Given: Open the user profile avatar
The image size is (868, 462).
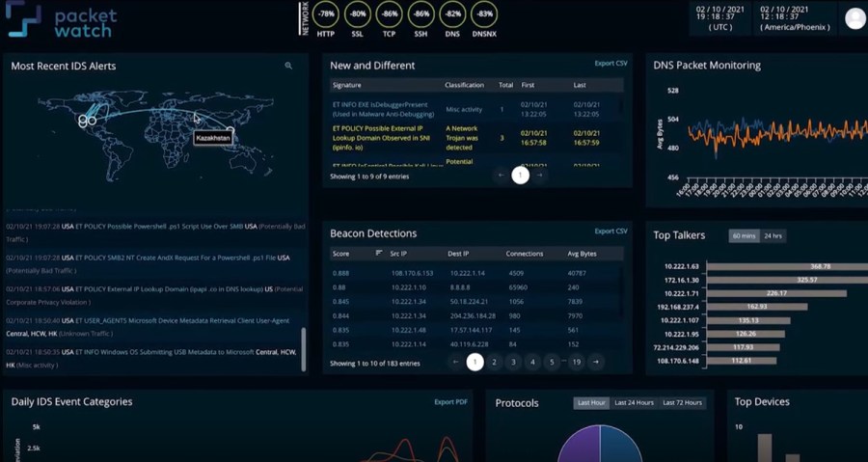Looking at the screenshot, I should point(854,18).
